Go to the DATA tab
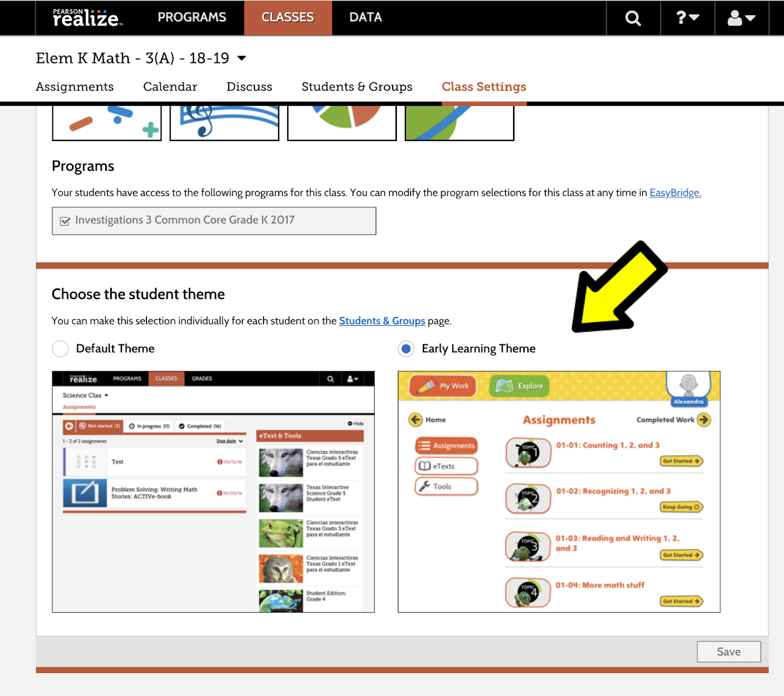Image resolution: width=784 pixels, height=696 pixels. [366, 17]
